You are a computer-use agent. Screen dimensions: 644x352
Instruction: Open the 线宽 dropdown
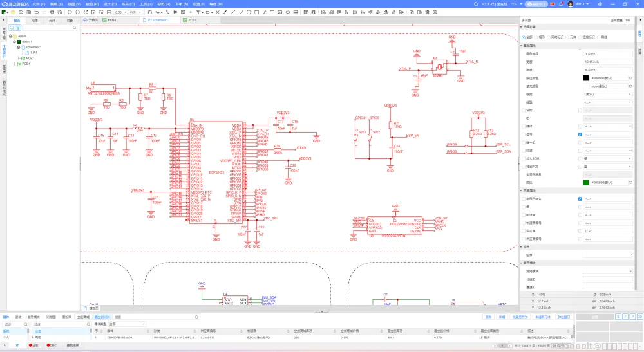607,93
